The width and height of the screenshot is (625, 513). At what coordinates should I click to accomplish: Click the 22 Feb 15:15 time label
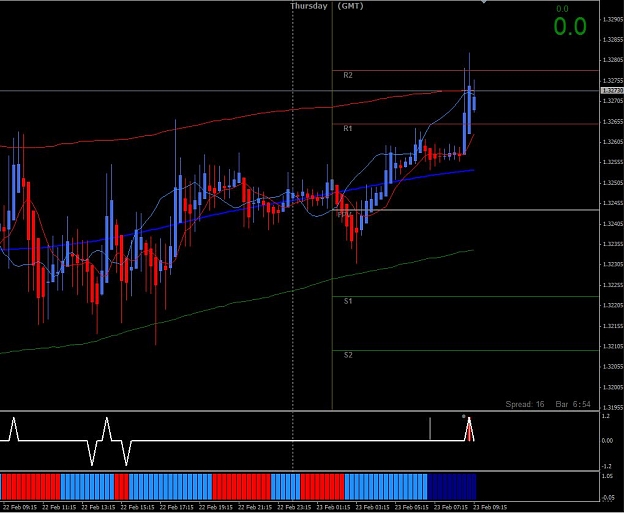[137, 507]
